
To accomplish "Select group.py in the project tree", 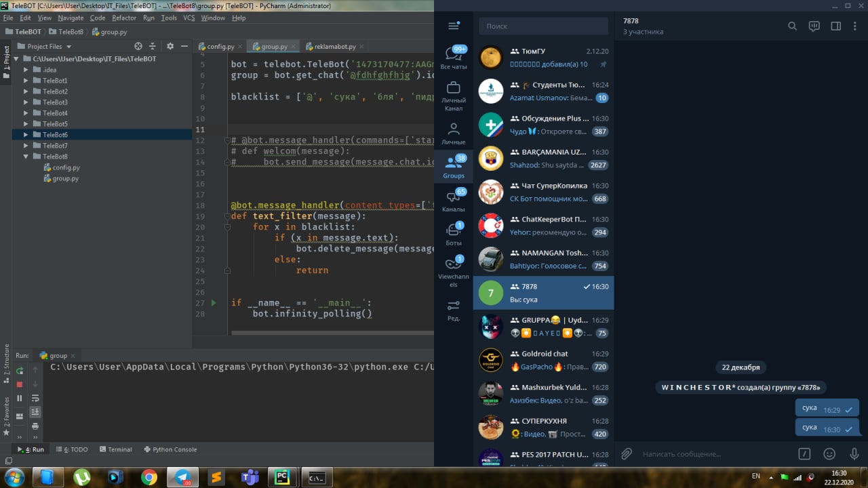I will [65, 178].
